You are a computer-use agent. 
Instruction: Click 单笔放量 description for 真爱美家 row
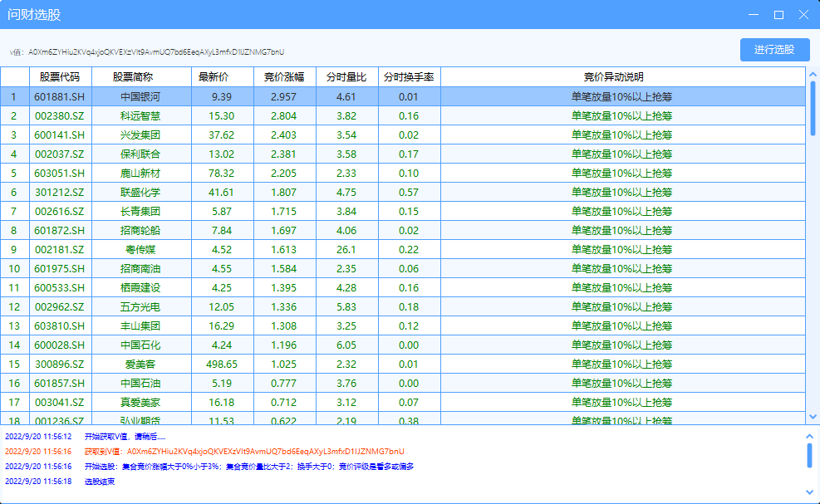[621, 403]
